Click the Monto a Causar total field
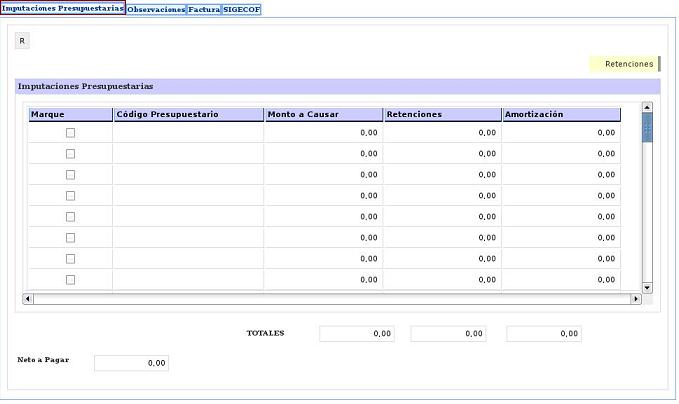 356,334
